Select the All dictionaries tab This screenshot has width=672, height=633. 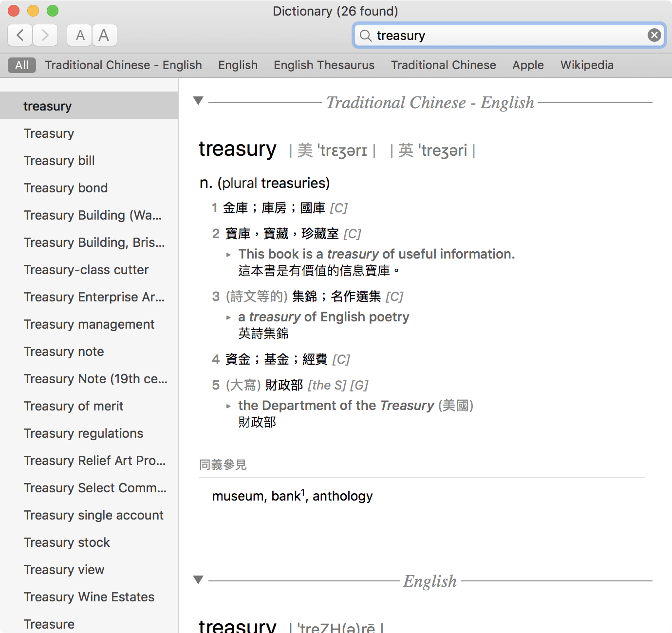(22, 65)
